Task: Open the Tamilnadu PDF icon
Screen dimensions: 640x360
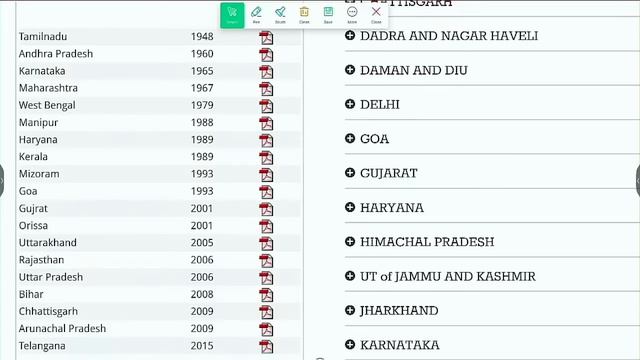Action: [x=266, y=38]
